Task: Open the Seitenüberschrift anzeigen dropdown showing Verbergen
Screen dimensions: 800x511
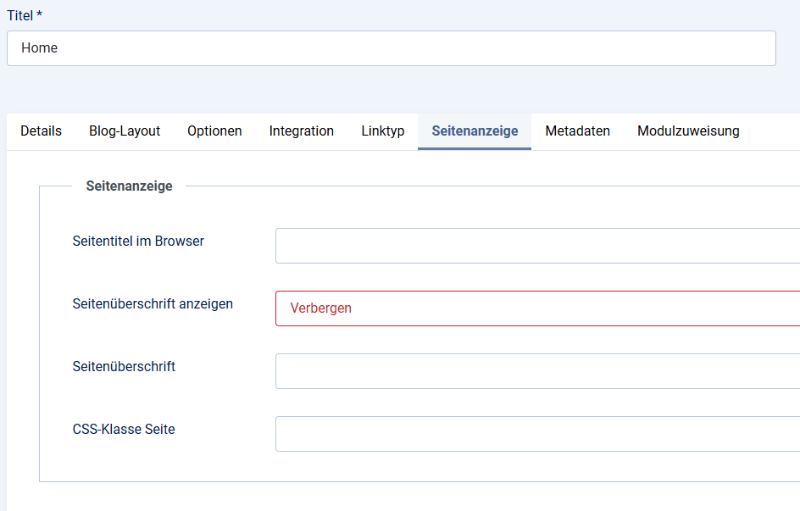Action: (x=538, y=308)
